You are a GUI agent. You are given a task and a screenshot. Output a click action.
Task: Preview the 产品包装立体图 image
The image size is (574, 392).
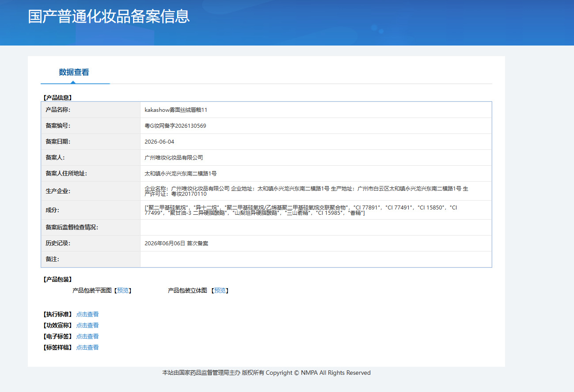point(220,290)
